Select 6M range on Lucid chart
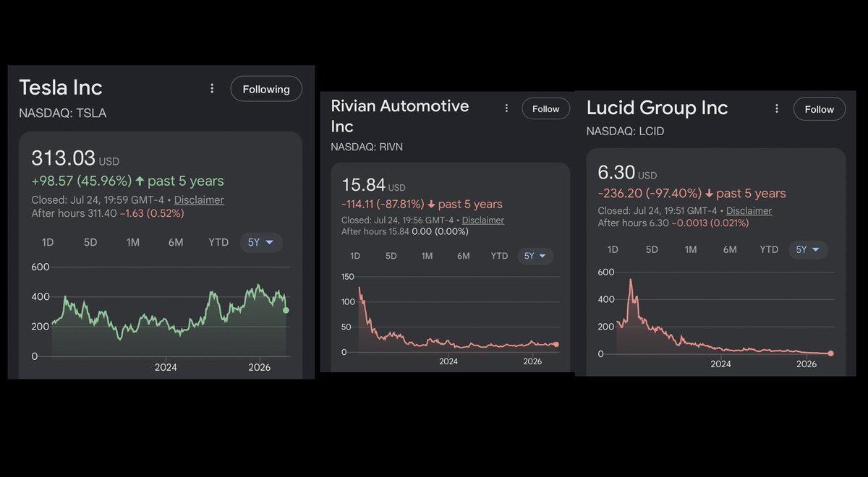The image size is (868, 477). tap(730, 249)
